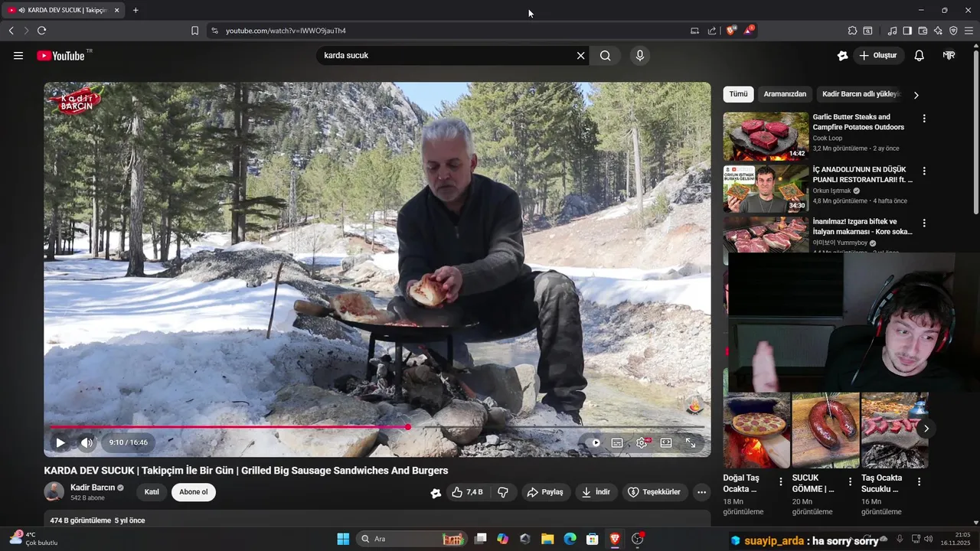Image resolution: width=980 pixels, height=551 pixels.
Task: Open options for İnanılmaz Izgara biftek video
Action: point(924,223)
